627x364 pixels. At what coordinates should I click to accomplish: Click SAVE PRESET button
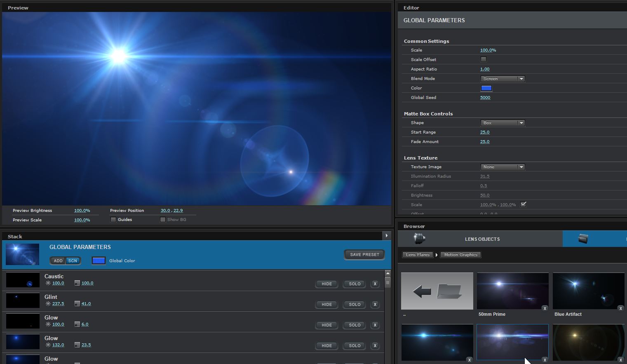pos(364,255)
